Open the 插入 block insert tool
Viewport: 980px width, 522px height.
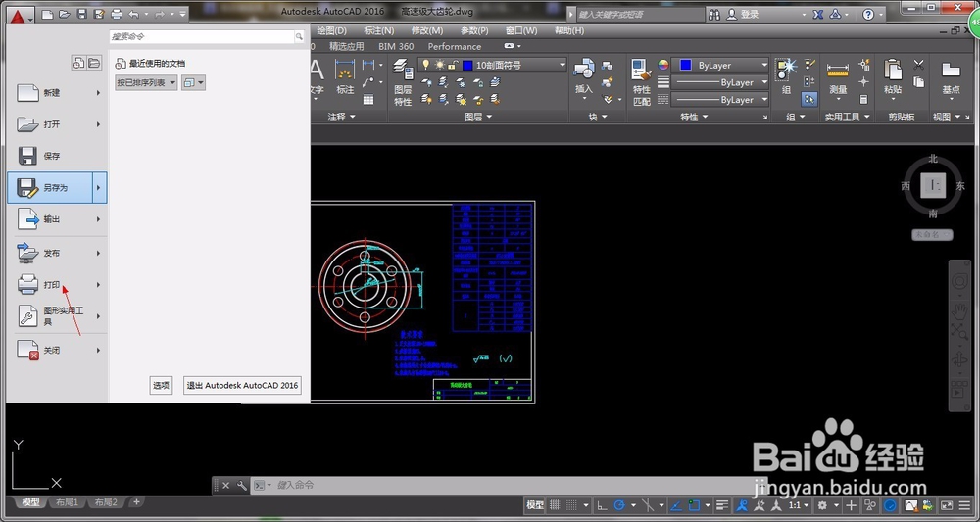[x=584, y=77]
